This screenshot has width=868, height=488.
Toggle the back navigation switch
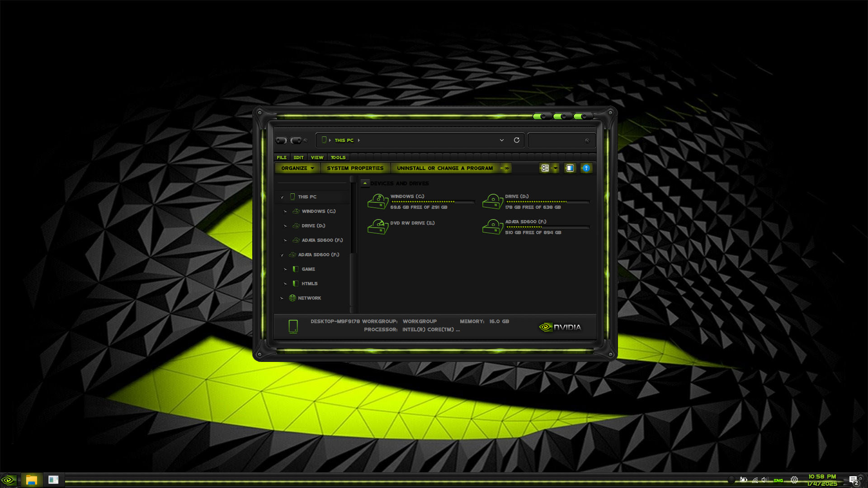pos(281,140)
